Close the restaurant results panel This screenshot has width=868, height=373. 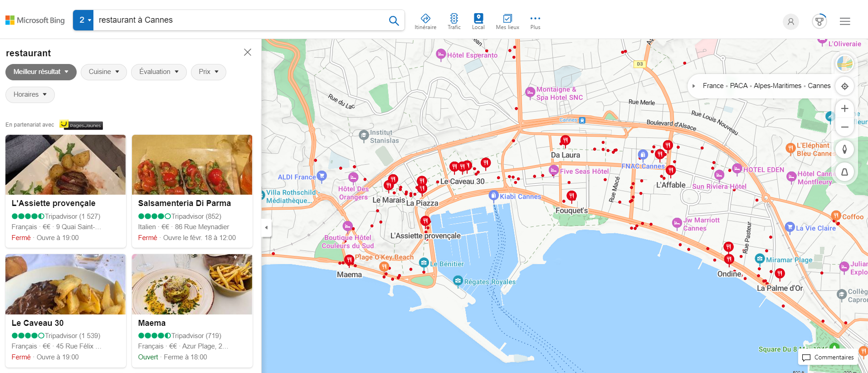(x=248, y=52)
